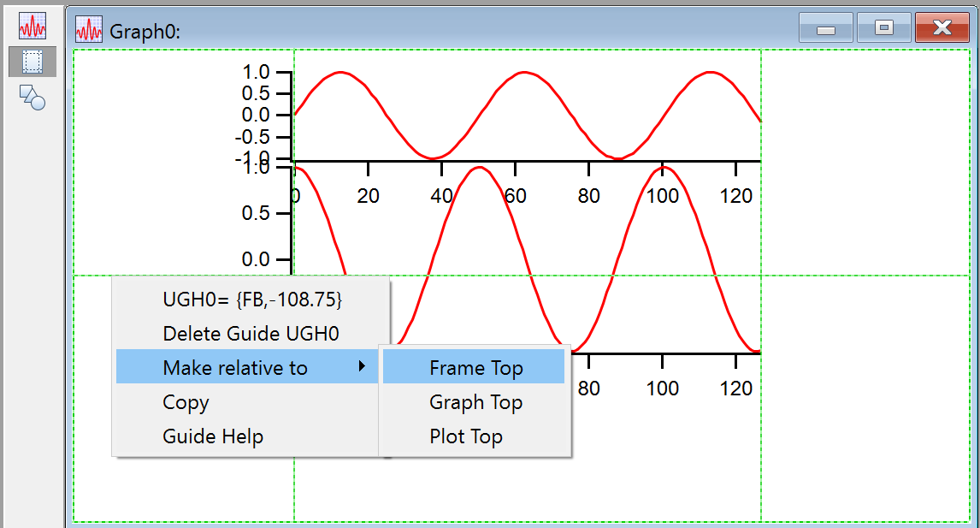980x528 pixels.
Task: Close the Graph0 window
Action: tap(942, 28)
